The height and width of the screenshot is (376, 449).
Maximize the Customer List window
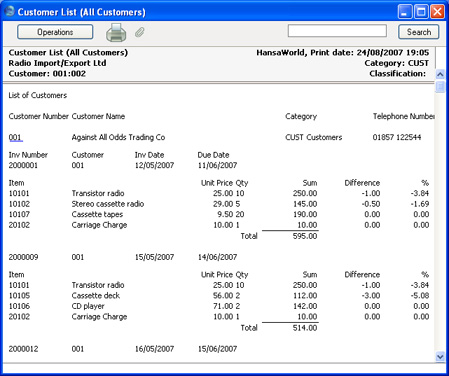tap(421, 12)
